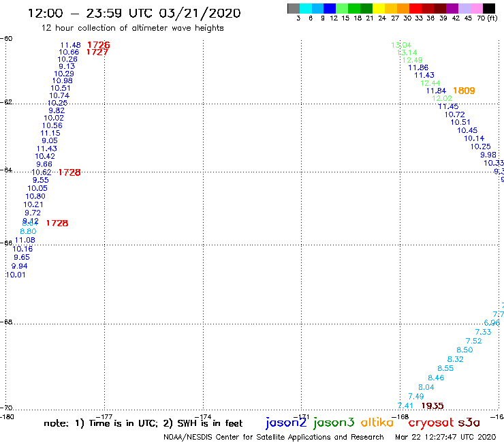Viewport: 504px width, 443px height.
Task: Click the red time label '1726'
Action: (x=98, y=45)
